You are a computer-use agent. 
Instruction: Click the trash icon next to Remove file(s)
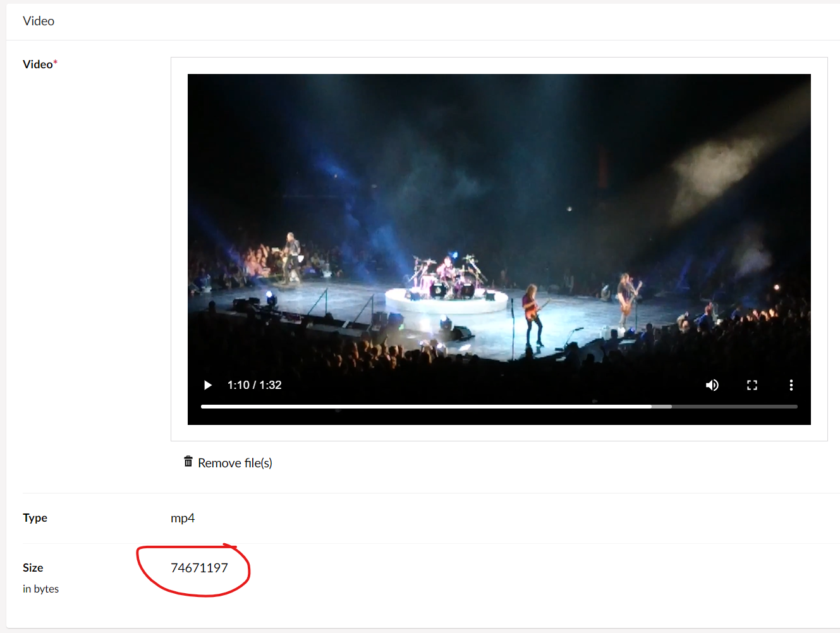coord(188,461)
